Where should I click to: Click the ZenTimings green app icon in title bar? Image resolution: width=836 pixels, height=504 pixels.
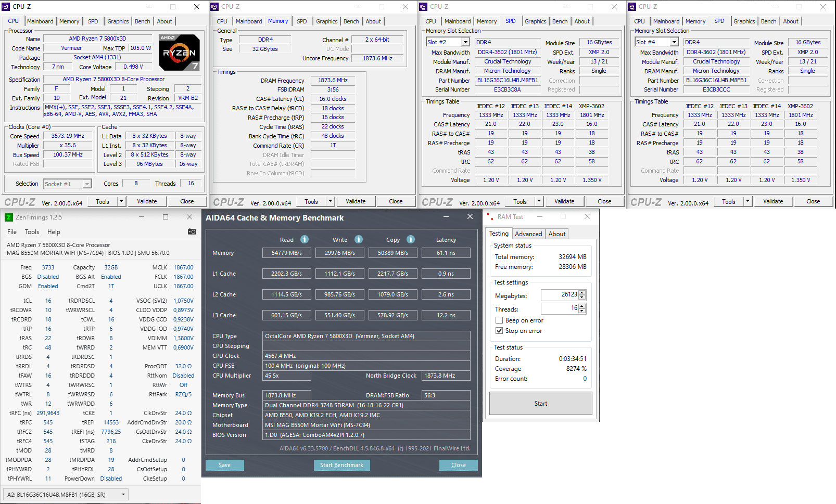pyautogui.click(x=8, y=217)
